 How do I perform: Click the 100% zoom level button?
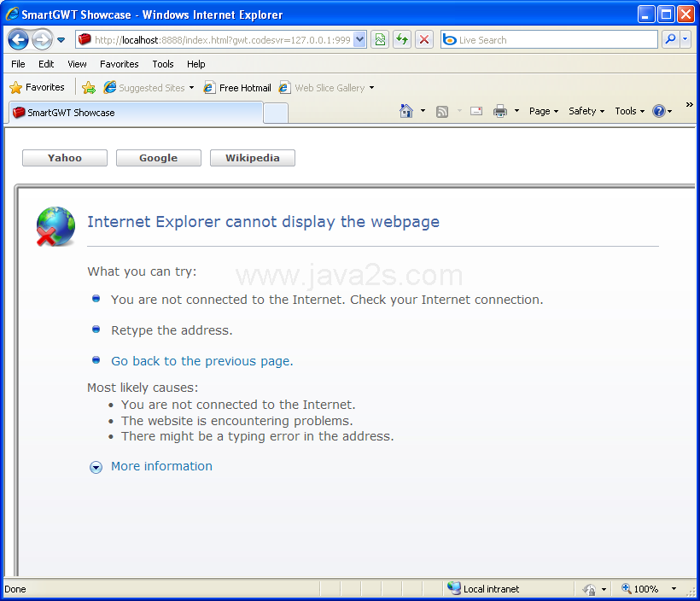(x=640, y=589)
